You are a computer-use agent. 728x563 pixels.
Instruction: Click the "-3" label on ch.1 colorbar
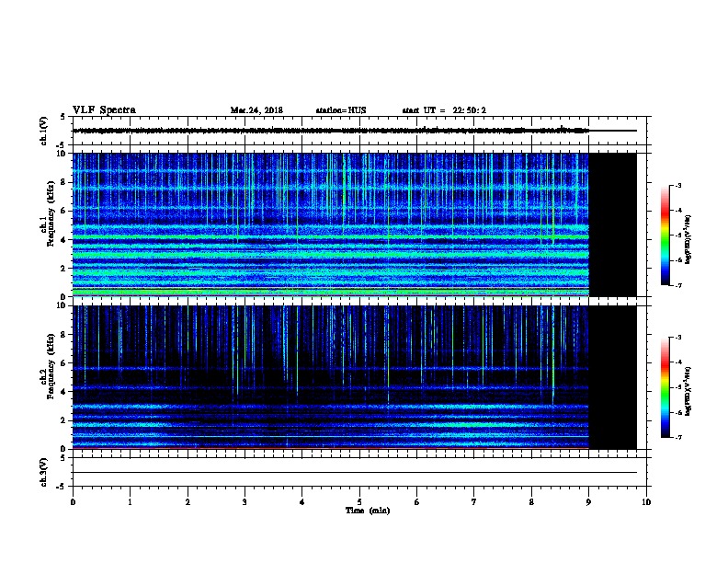(x=677, y=185)
